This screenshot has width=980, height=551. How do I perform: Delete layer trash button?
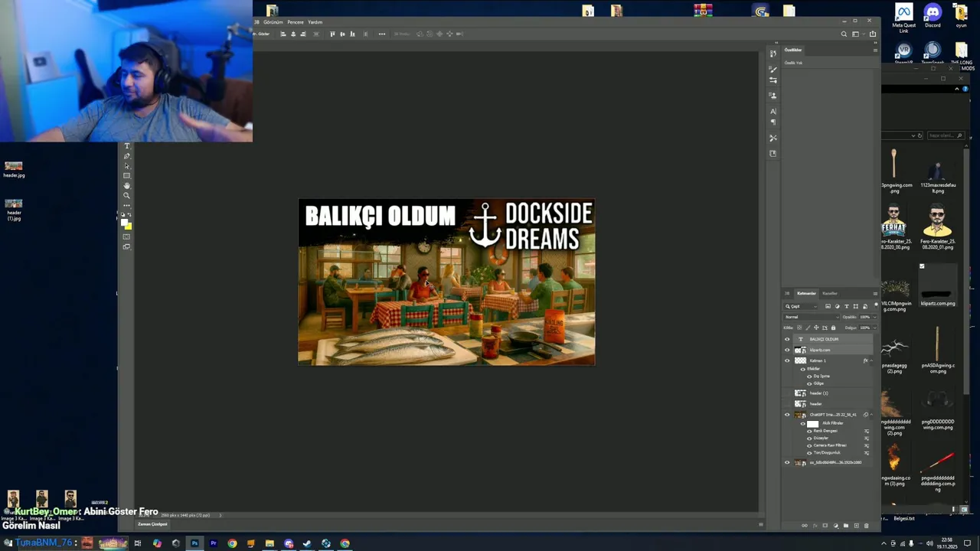click(x=866, y=526)
